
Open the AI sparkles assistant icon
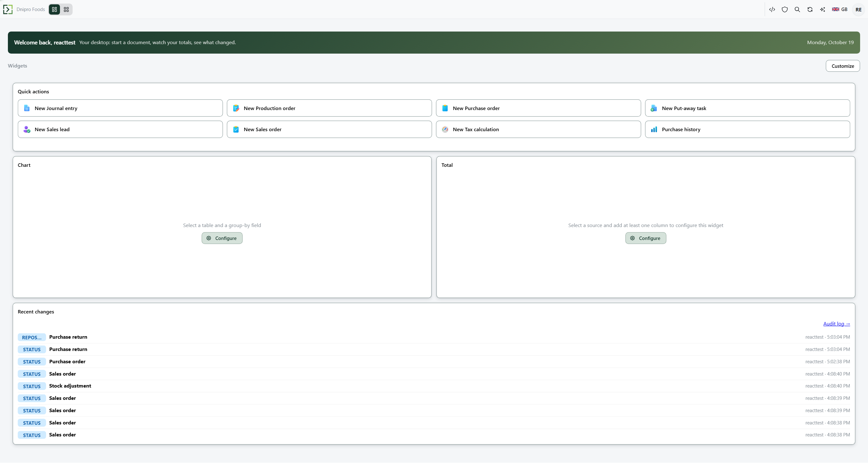823,9
